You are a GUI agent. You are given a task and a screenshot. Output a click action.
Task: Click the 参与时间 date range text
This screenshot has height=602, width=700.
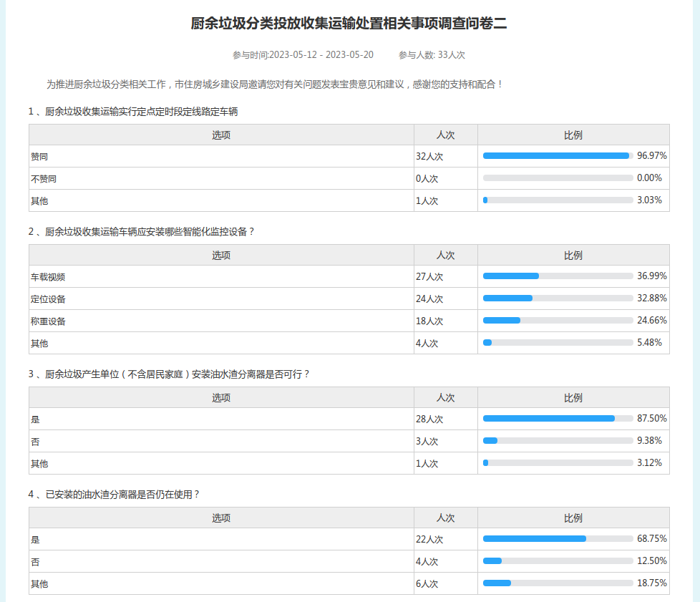click(x=303, y=55)
